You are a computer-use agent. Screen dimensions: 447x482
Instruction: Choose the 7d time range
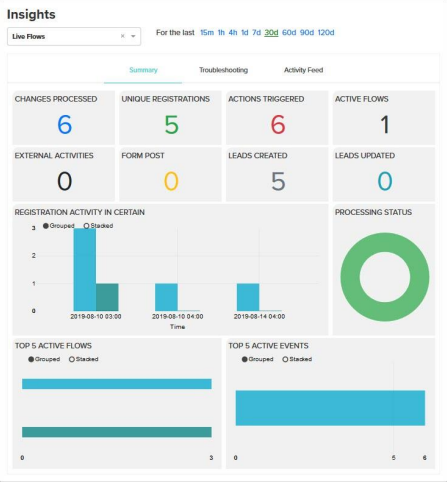pos(256,33)
